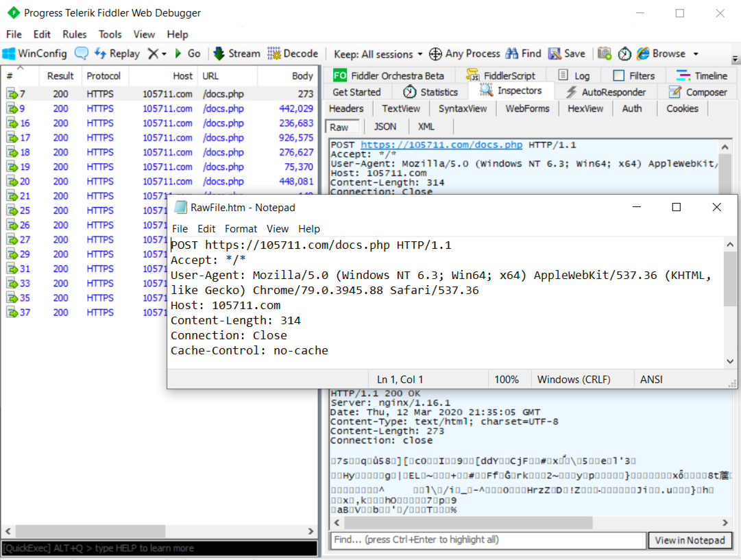Select session 37 icon in sessions list
The image size is (741, 560).
[x=12, y=313]
